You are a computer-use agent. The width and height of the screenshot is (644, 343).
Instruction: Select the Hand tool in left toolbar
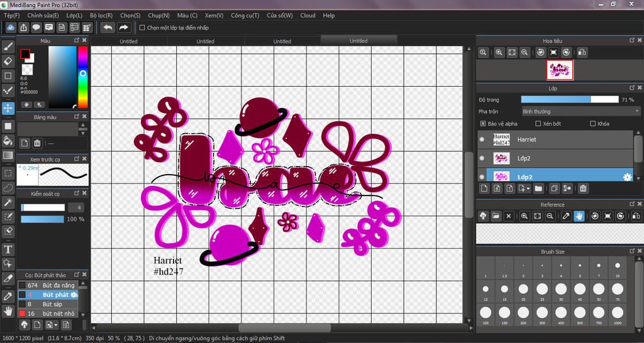pyautogui.click(x=8, y=310)
